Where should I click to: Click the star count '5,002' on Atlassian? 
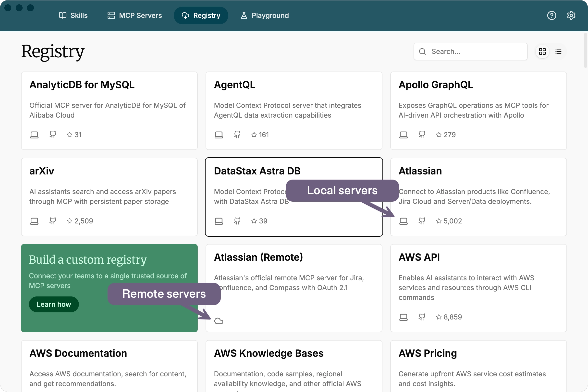[x=453, y=221]
